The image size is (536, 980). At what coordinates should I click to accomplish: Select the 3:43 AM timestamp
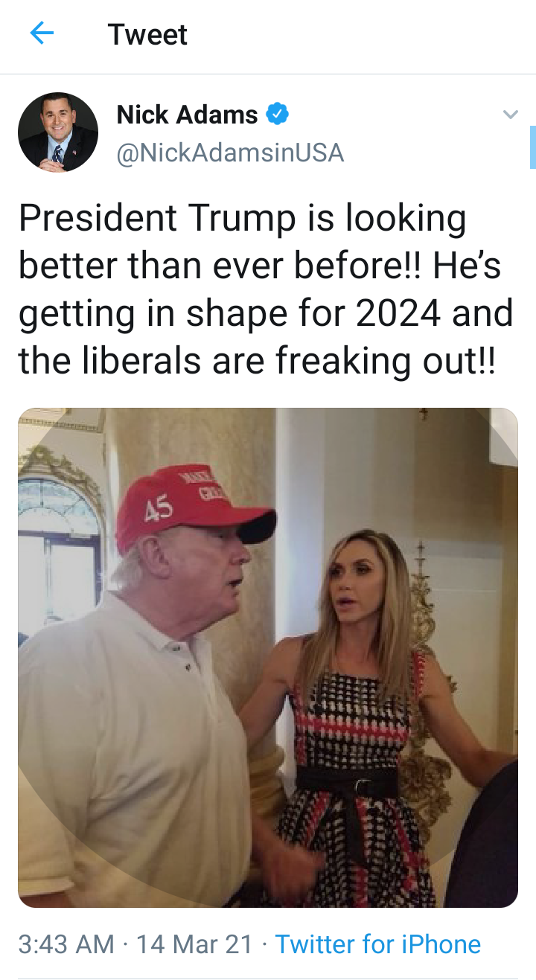click(x=66, y=944)
